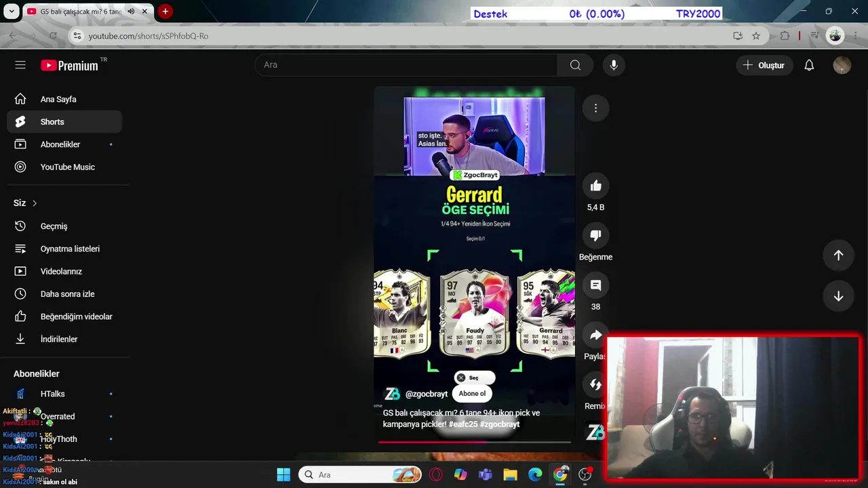The height and width of the screenshot is (488, 868).
Task: Open the notifications bell
Action: tap(809, 65)
